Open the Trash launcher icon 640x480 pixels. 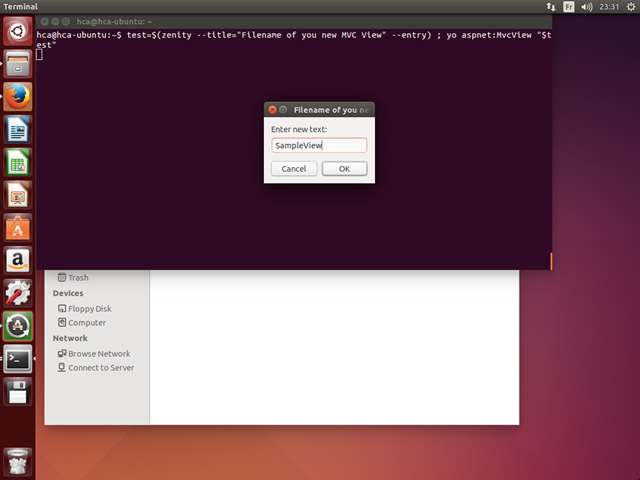pos(18,461)
